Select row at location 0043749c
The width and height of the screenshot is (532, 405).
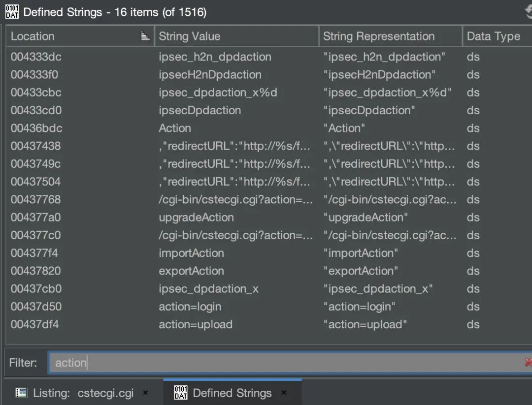coord(269,164)
